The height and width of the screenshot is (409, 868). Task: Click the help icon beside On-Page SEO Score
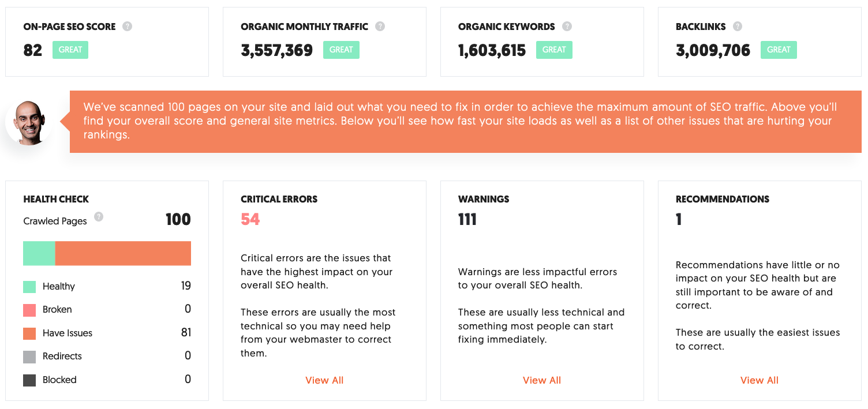click(128, 27)
